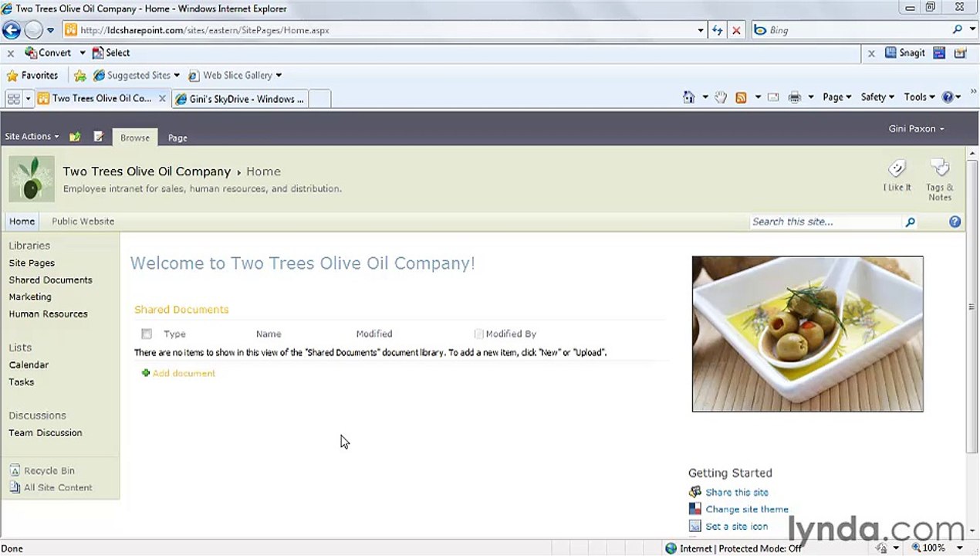The image size is (980, 556).
Task: Click the IE Help question mark icon
Action: coord(948,97)
